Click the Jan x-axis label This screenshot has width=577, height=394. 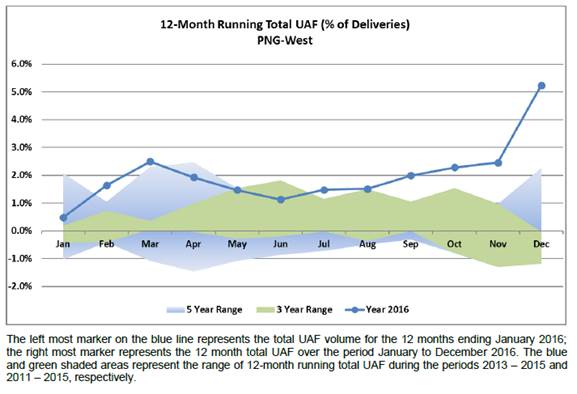pos(63,244)
